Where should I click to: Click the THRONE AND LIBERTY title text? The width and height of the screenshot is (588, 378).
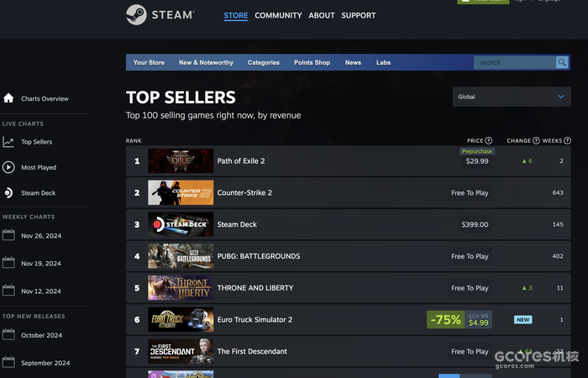click(x=255, y=288)
